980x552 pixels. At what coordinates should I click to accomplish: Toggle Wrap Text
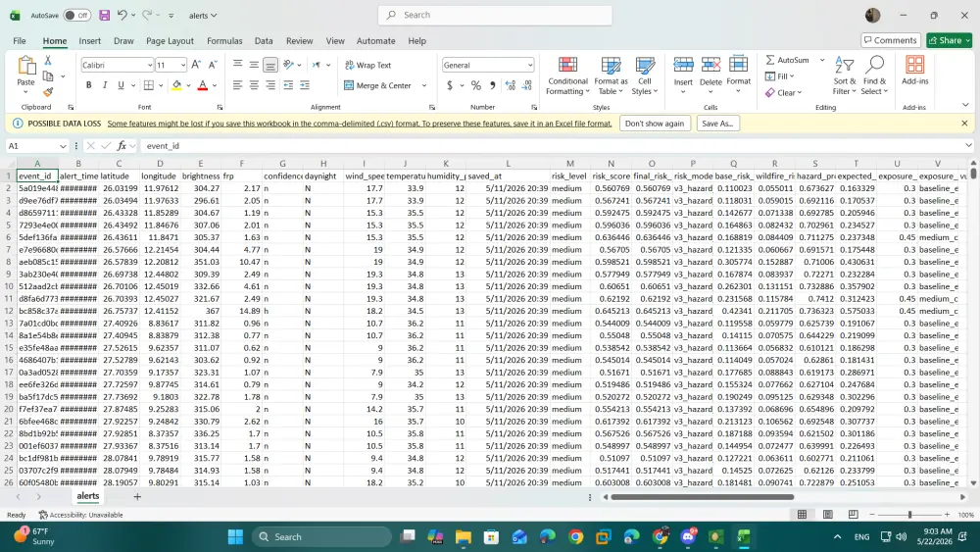(x=368, y=65)
